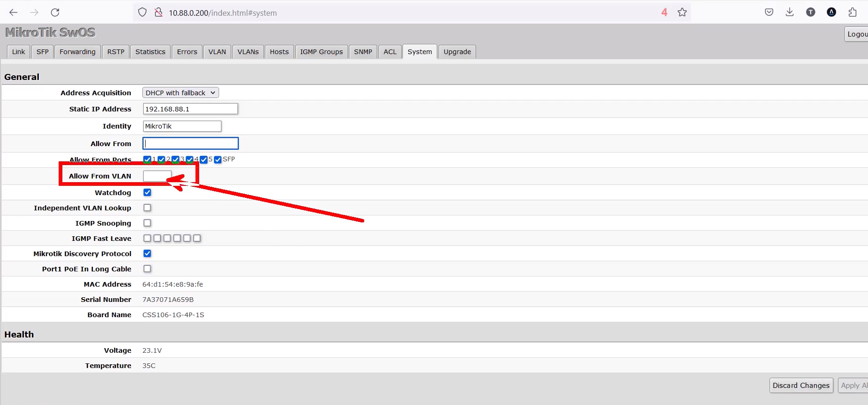
Task: Uncheck Allow From Ports port 4
Action: tap(189, 160)
